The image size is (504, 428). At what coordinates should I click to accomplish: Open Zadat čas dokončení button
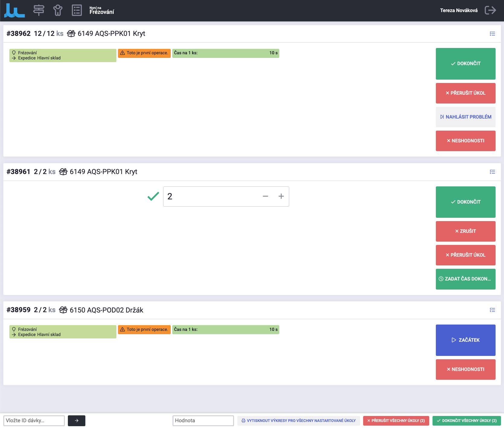[x=465, y=279]
